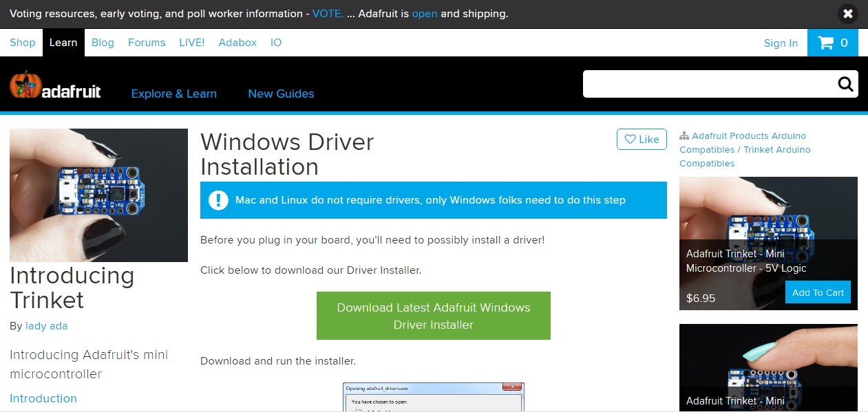Click the search magnifier icon
The height and width of the screenshot is (412, 868).
845,84
